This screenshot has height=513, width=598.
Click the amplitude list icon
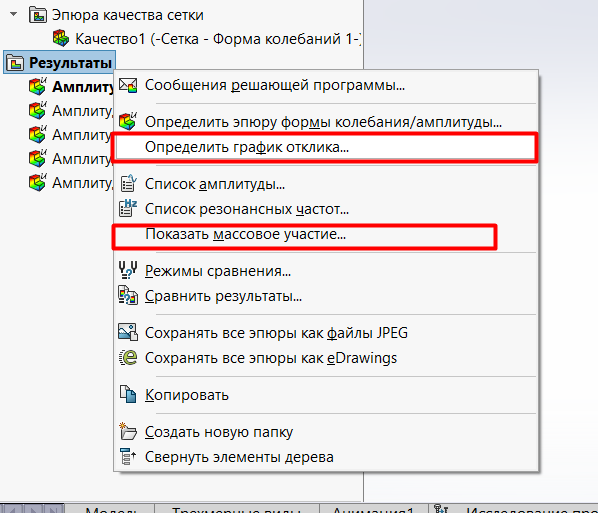128,183
